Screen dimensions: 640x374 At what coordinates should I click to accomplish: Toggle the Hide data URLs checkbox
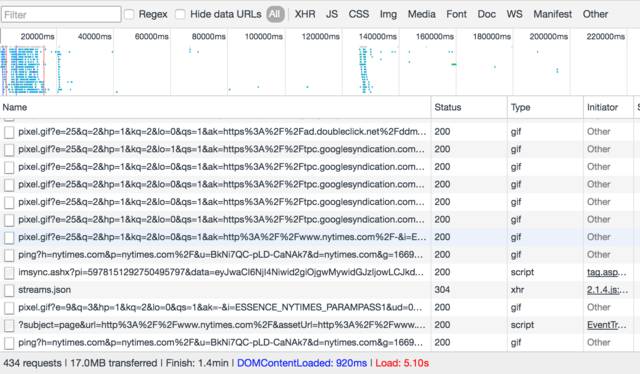tap(180, 14)
